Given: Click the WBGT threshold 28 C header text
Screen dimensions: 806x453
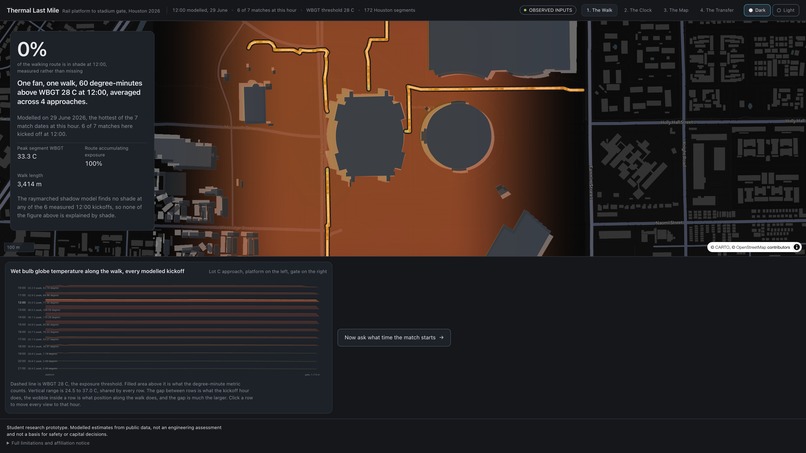Looking at the screenshot, I should tap(329, 10).
